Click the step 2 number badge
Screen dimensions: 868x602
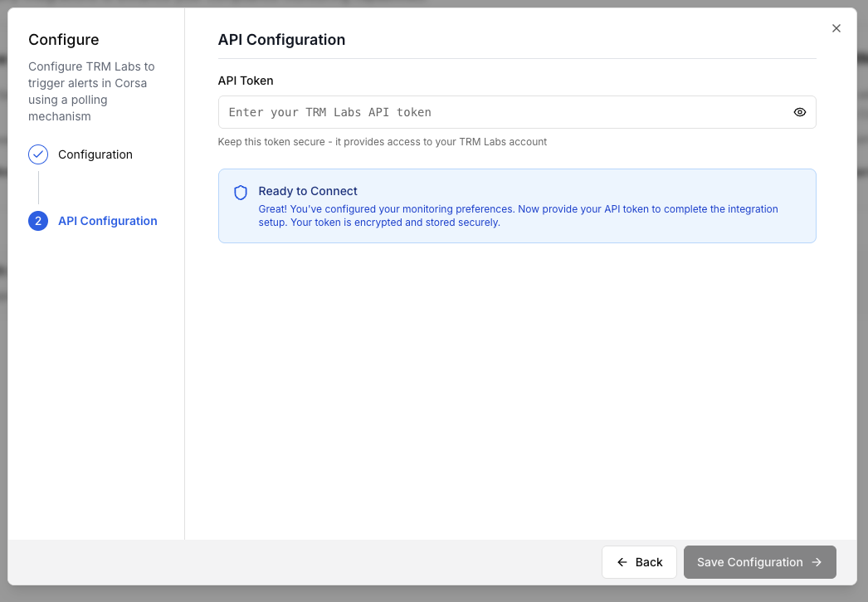(38, 221)
